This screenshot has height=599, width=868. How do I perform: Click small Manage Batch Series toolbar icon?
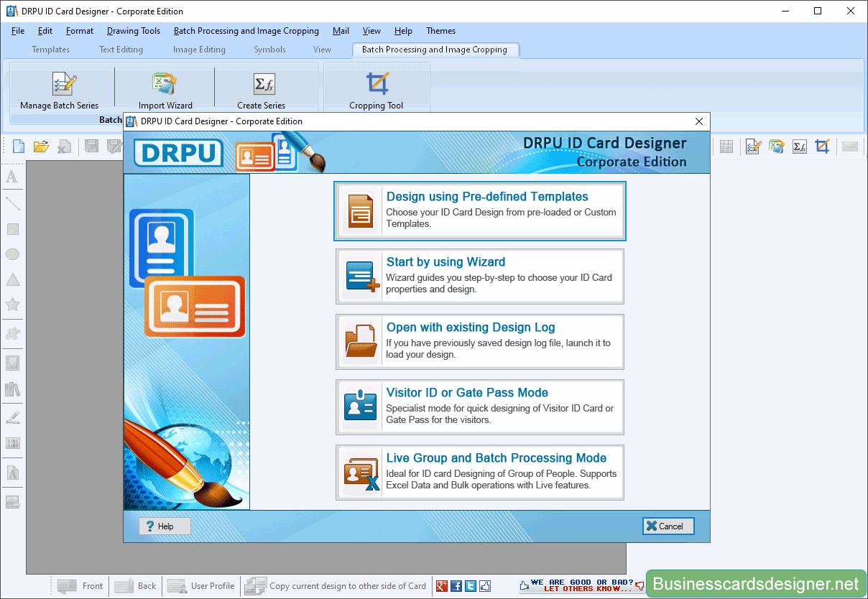tap(753, 147)
